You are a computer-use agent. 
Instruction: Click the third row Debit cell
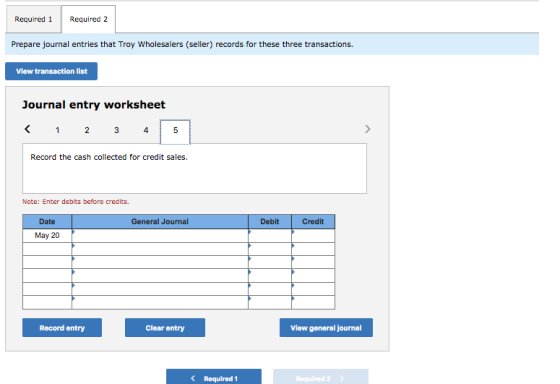(270, 262)
